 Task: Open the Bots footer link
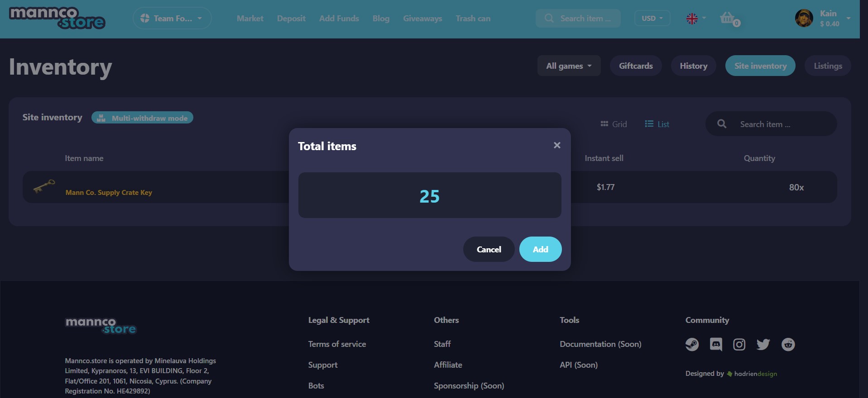coord(316,386)
